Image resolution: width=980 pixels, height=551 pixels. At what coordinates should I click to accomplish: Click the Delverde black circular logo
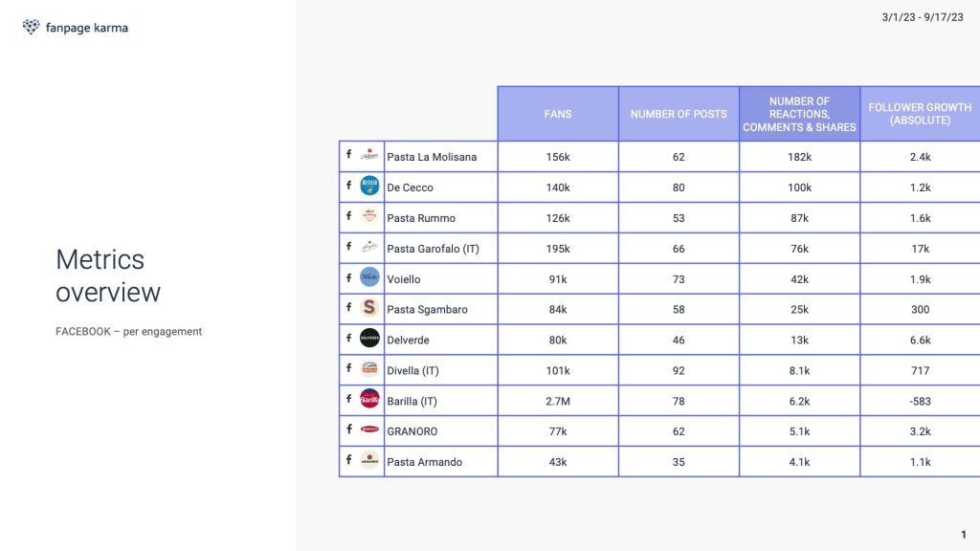(369, 338)
